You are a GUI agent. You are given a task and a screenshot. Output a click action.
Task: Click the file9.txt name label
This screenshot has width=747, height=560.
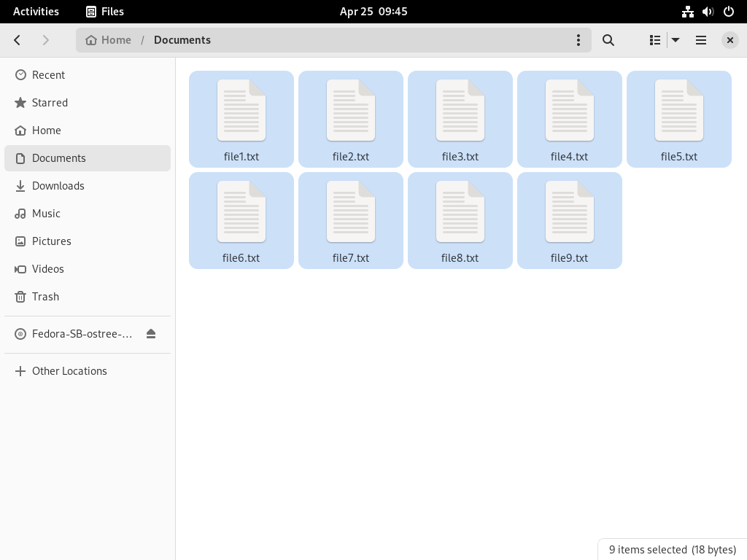coord(569,258)
